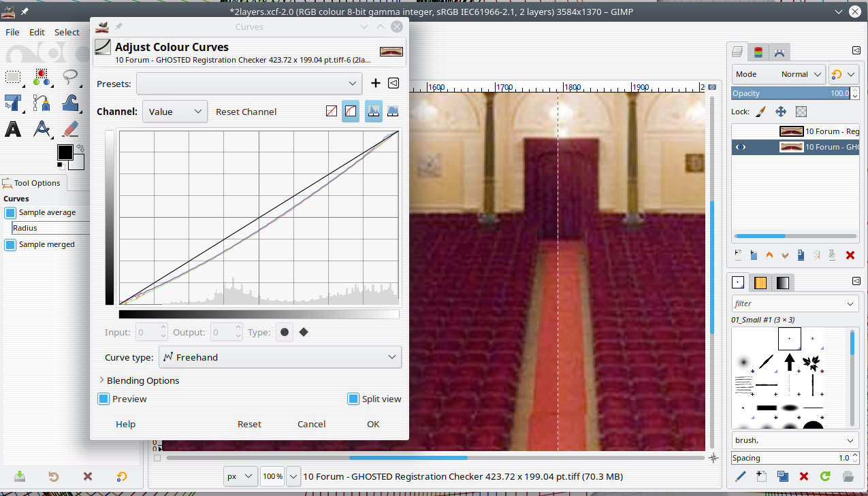The height and width of the screenshot is (496, 868).
Task: Lock pixels with paintbrush icon
Action: [x=761, y=112]
